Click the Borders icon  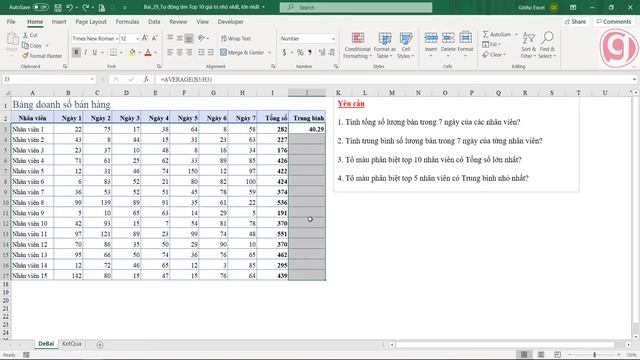tap(113, 53)
